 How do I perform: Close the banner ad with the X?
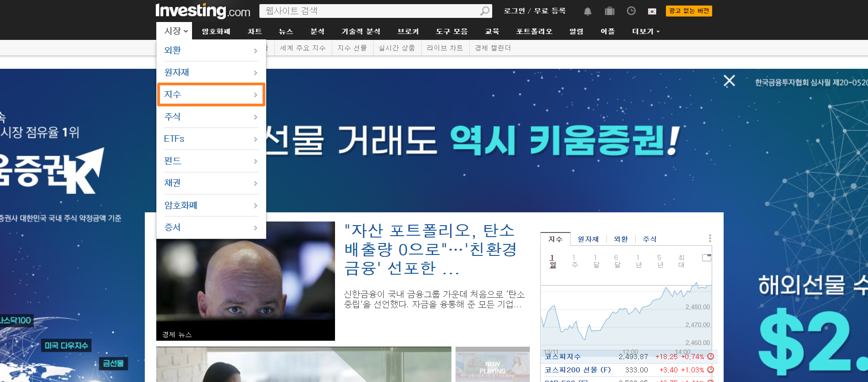point(729,81)
